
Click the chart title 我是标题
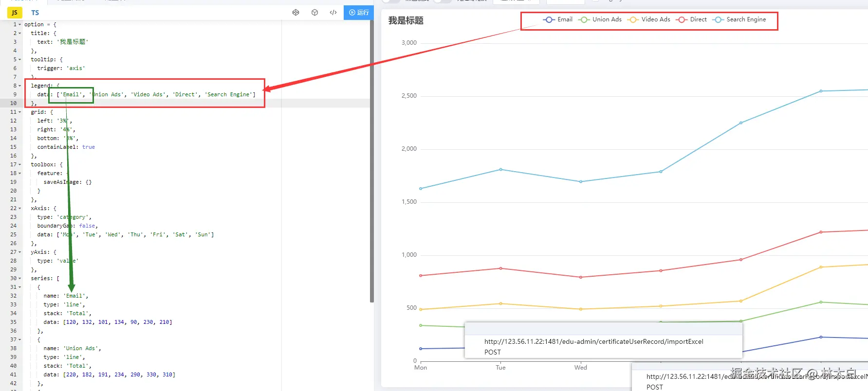[406, 20]
